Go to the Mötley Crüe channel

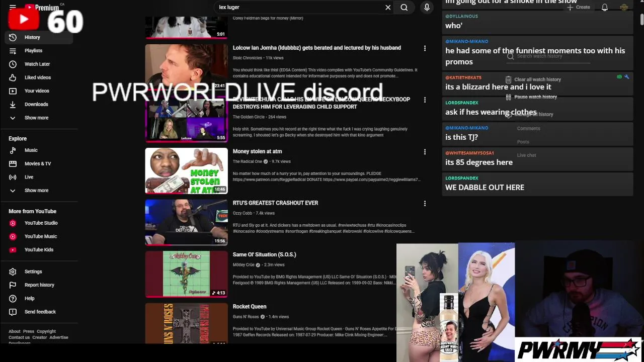(244, 265)
